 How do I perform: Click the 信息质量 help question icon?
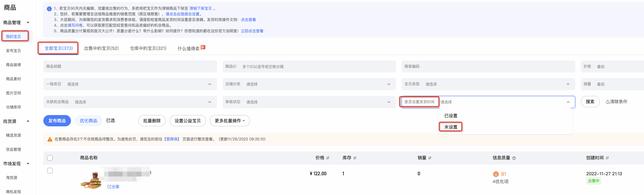(514, 158)
